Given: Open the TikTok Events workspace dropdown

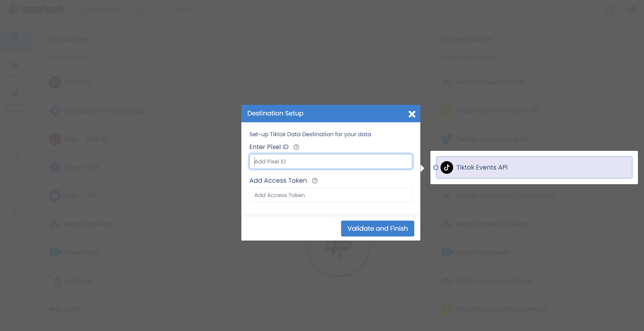Looking at the screenshot, I should 113,10.
